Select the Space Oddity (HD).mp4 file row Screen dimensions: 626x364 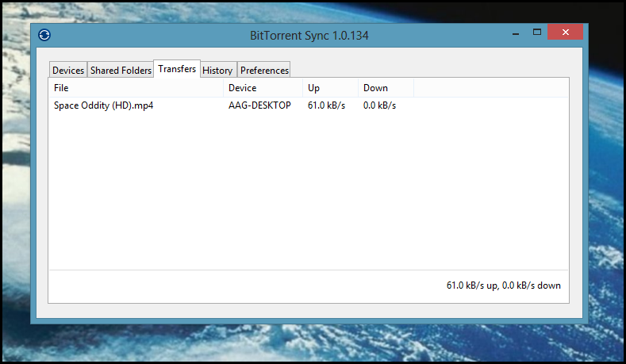coord(308,105)
